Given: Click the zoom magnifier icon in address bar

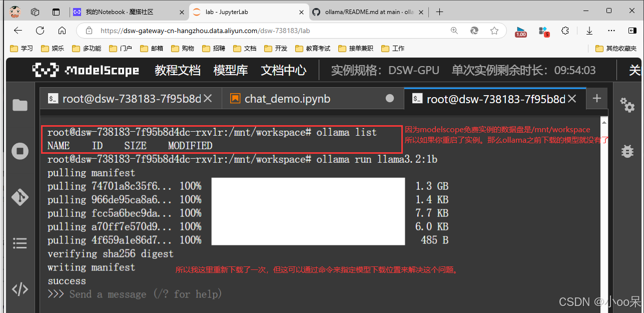Looking at the screenshot, I should click(454, 31).
